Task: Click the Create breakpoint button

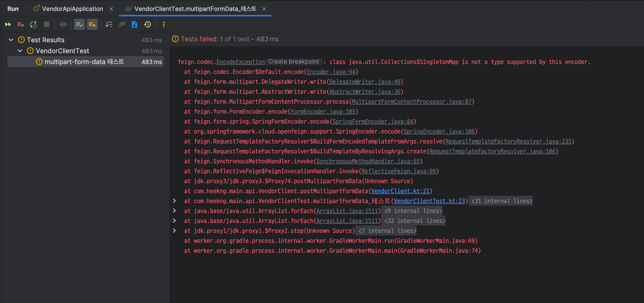Action: point(293,62)
